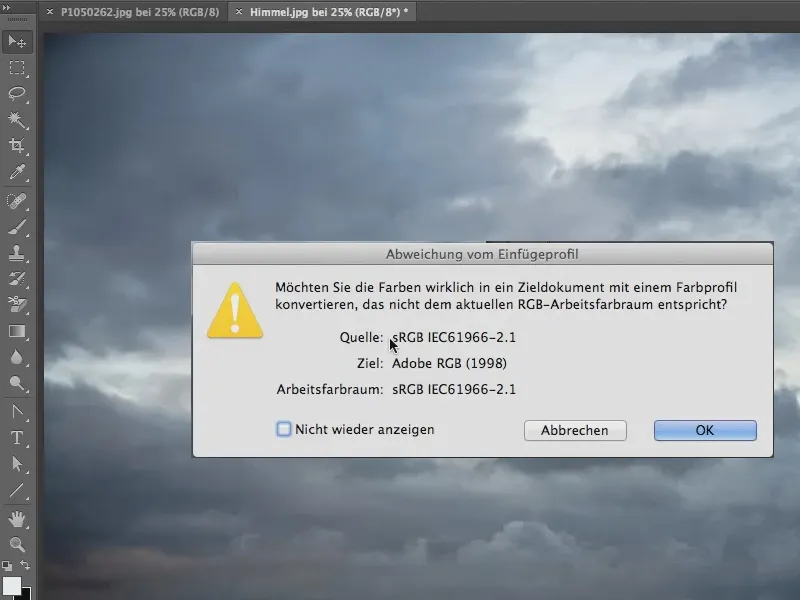Viewport: 800px width, 600px height.
Task: Click the Ziel value 'Adobe RGB (1998)'
Action: (x=449, y=363)
